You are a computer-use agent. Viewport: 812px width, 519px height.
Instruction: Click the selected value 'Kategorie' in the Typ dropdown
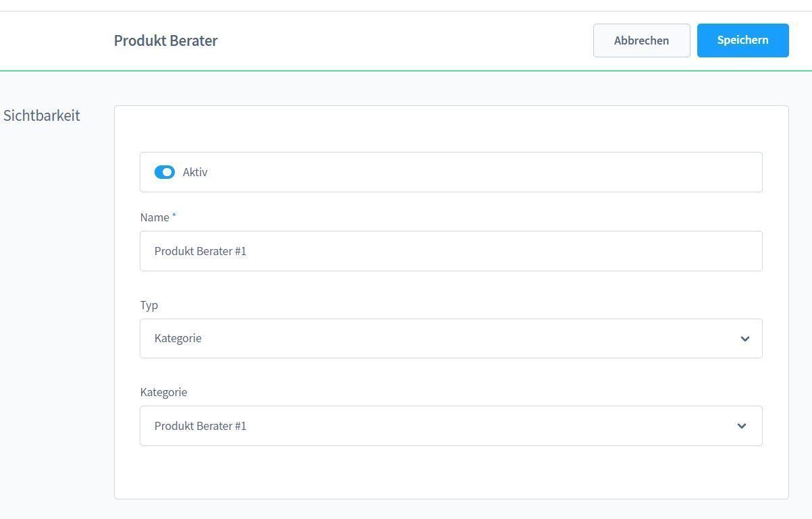click(178, 338)
